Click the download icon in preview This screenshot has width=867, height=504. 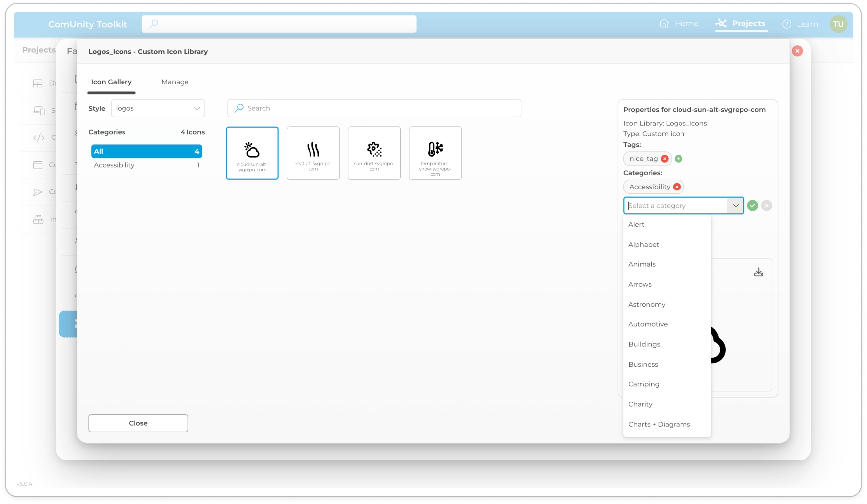tap(758, 272)
